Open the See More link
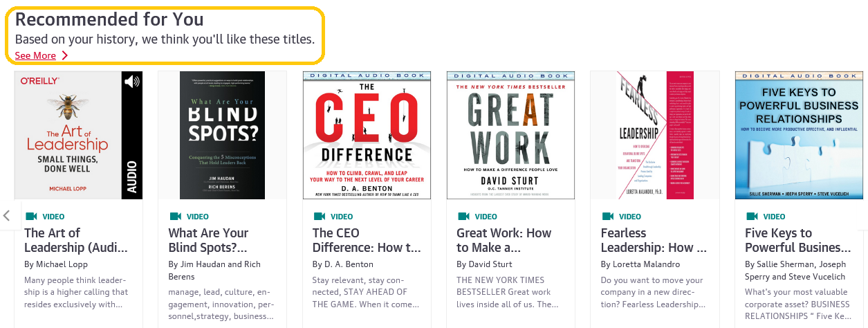Screen dimensions: 868x328 (x=35, y=55)
